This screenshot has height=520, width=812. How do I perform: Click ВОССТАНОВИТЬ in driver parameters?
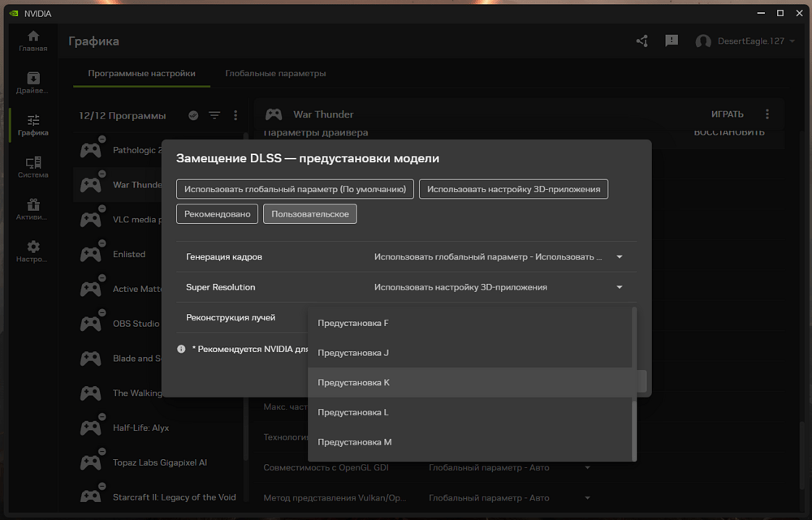click(x=728, y=132)
